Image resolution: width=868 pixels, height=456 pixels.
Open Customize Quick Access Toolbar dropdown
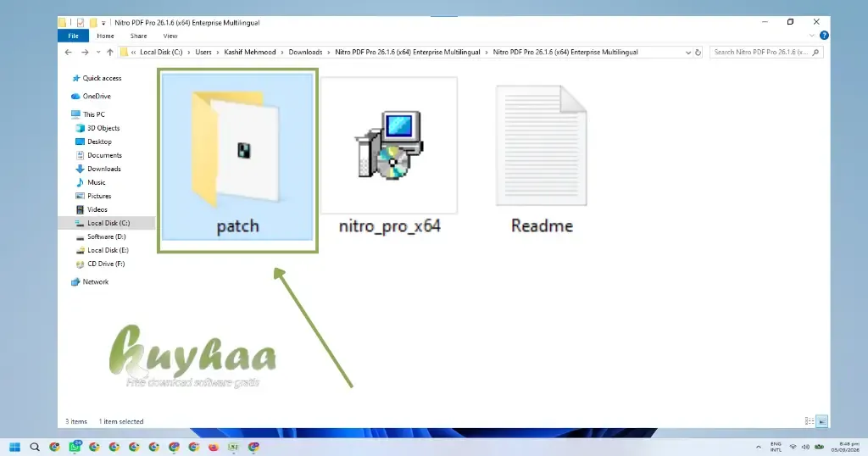103,23
